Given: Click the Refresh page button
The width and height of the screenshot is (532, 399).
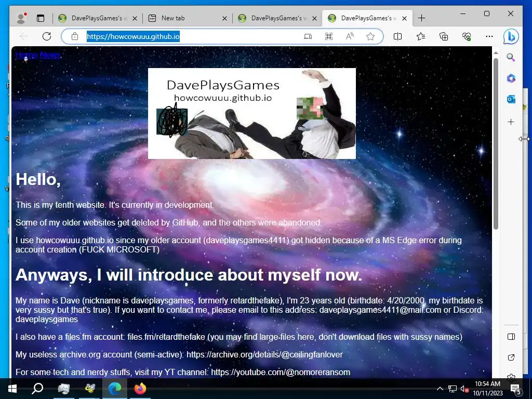Looking at the screenshot, I should [x=46, y=36].
